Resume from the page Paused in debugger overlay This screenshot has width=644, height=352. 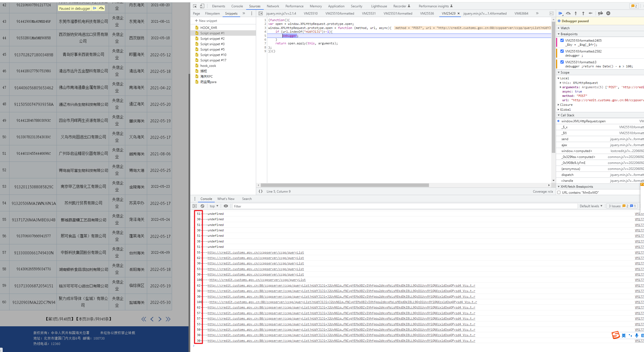click(95, 8)
